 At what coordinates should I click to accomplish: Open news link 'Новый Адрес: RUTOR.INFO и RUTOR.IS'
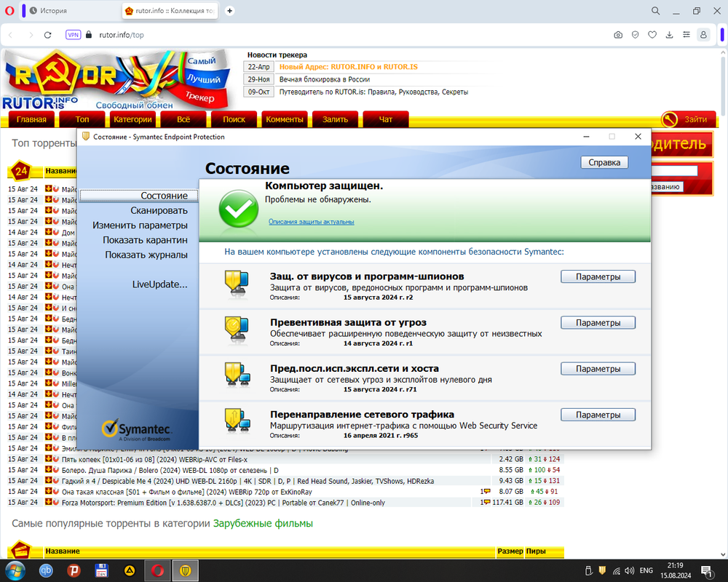(x=348, y=67)
